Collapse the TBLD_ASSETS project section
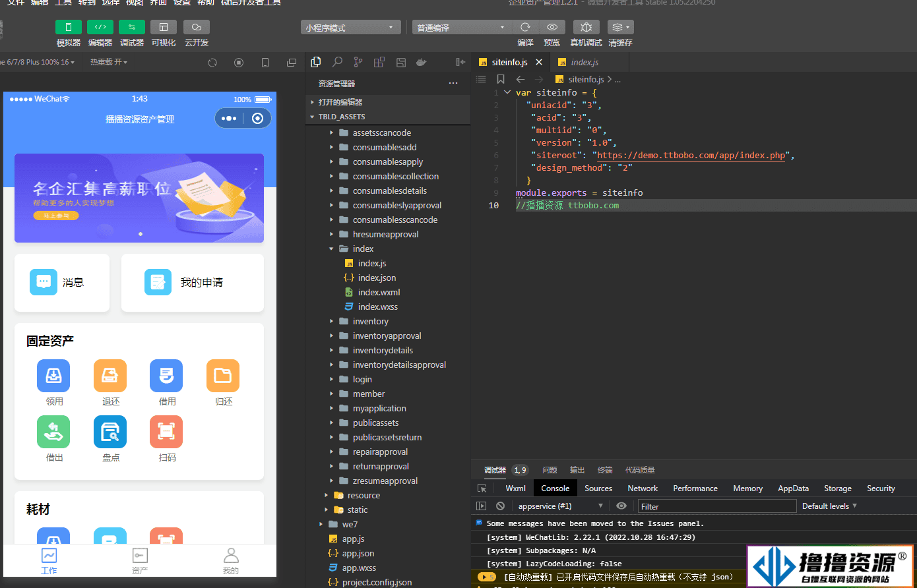Screen dimensions: 917x588 click(x=389, y=117)
